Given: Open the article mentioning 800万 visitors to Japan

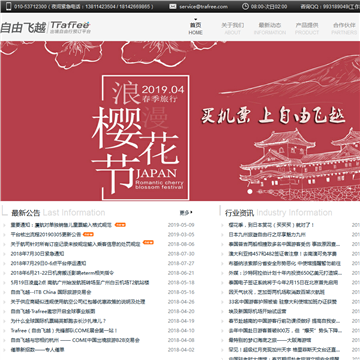Looking at the screenshot, I should tap(285, 331).
